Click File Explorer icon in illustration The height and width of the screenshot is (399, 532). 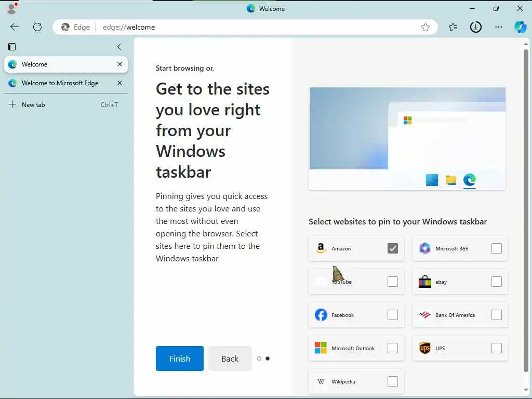[x=450, y=180]
